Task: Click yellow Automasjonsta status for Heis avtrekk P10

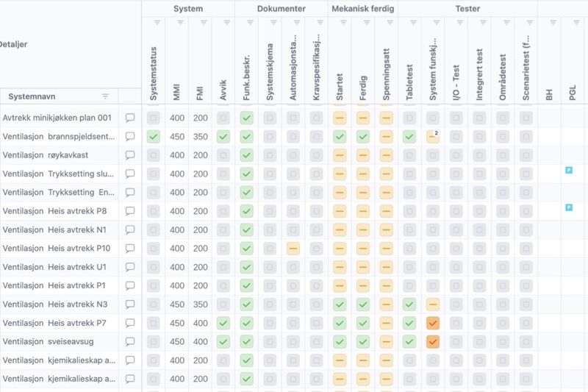Action: tap(293, 249)
